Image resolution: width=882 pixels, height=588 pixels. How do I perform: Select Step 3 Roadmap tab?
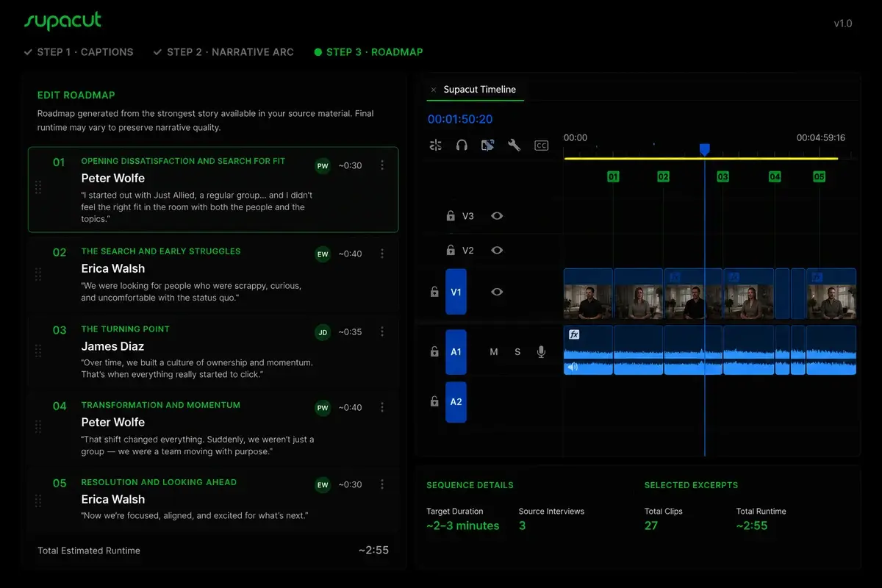pos(368,52)
